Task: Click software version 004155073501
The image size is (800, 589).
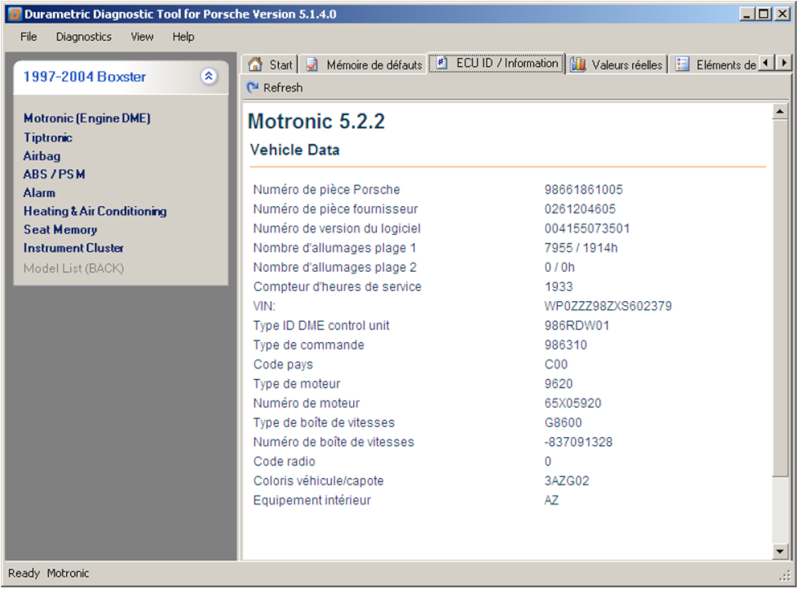Action: click(x=587, y=229)
